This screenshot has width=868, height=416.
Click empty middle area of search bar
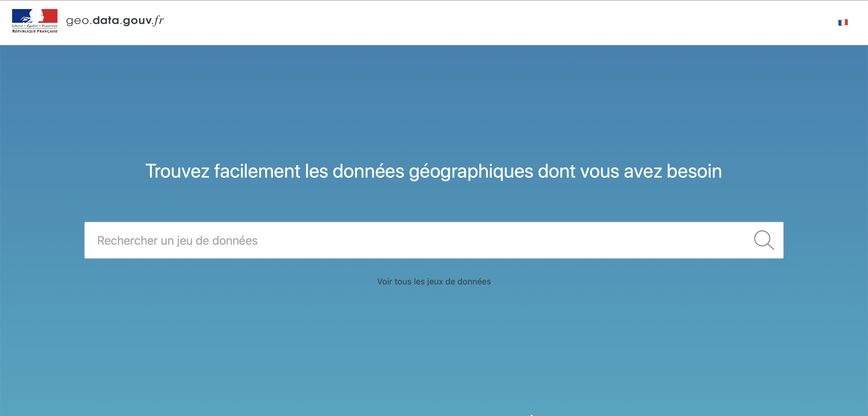click(x=472, y=240)
